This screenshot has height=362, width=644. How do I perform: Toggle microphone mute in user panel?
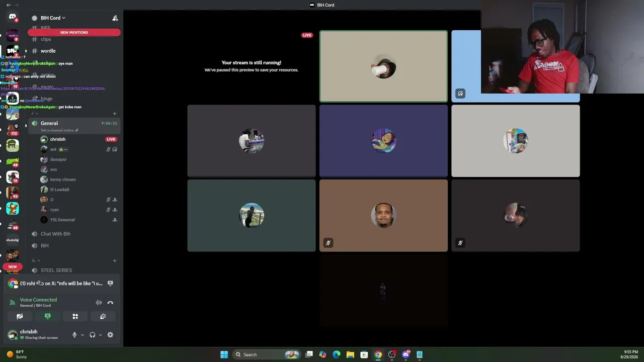tap(74, 335)
